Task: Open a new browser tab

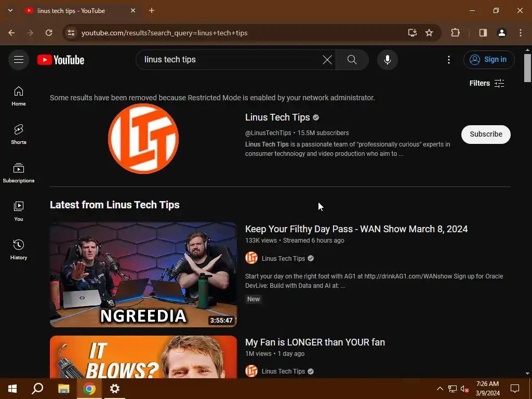Action: pyautogui.click(x=152, y=10)
